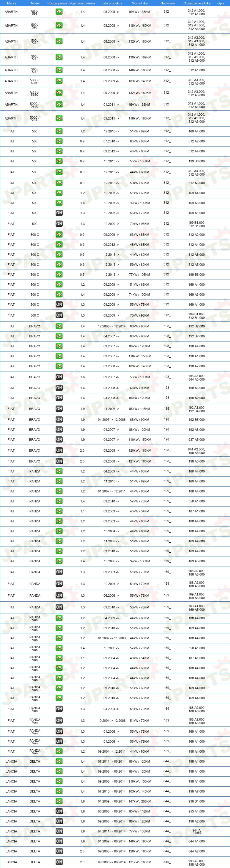Select engine code '937 A5.000'
This screenshot has width=230, height=868.
tap(196, 440)
